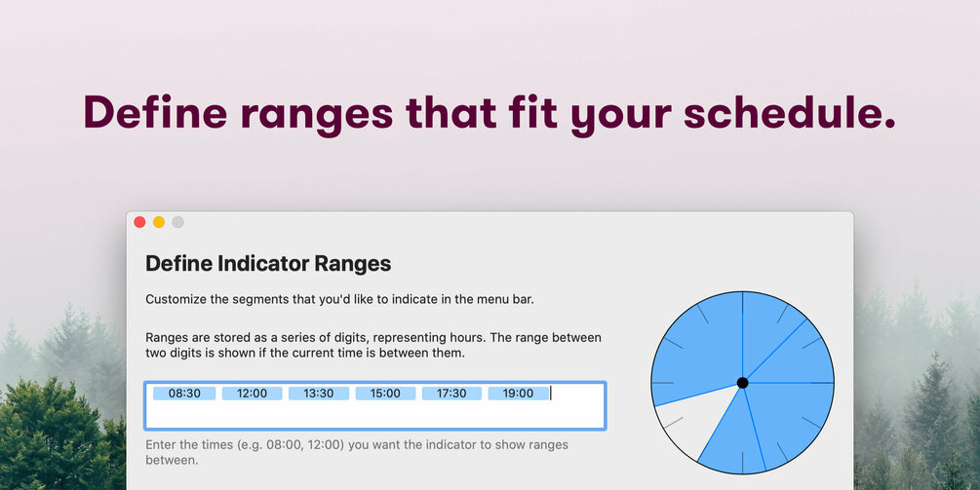Click the "Ranges are stored" explanation paragraph
980x490 pixels.
click(372, 345)
